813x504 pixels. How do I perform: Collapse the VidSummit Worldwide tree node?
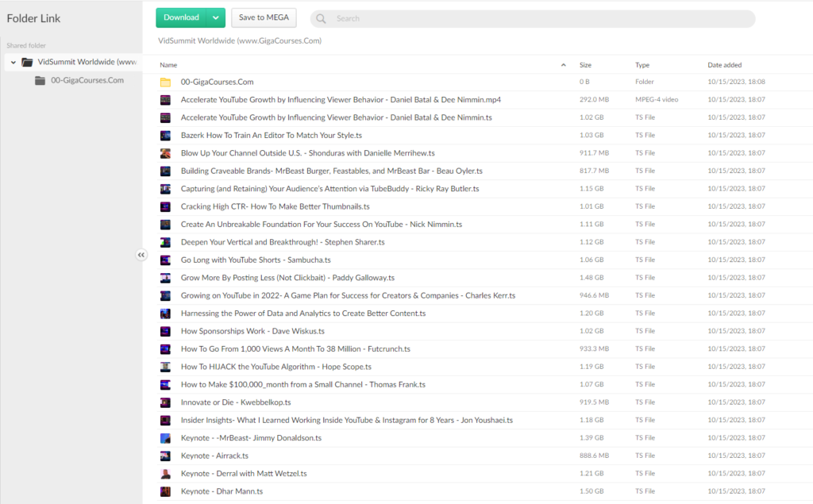tap(13, 61)
